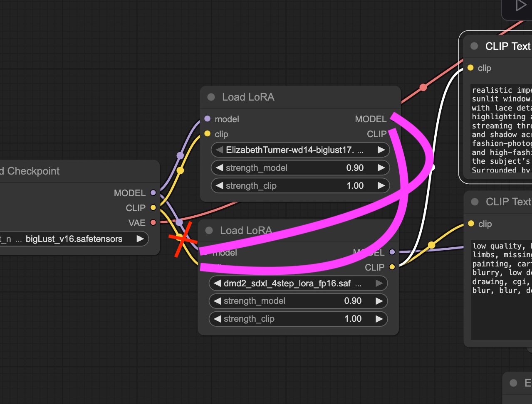Open the dmd2_sdxl_4step_lora_fp16 LoRA dropdown
Screen dimensions: 532x404
click(x=298, y=283)
